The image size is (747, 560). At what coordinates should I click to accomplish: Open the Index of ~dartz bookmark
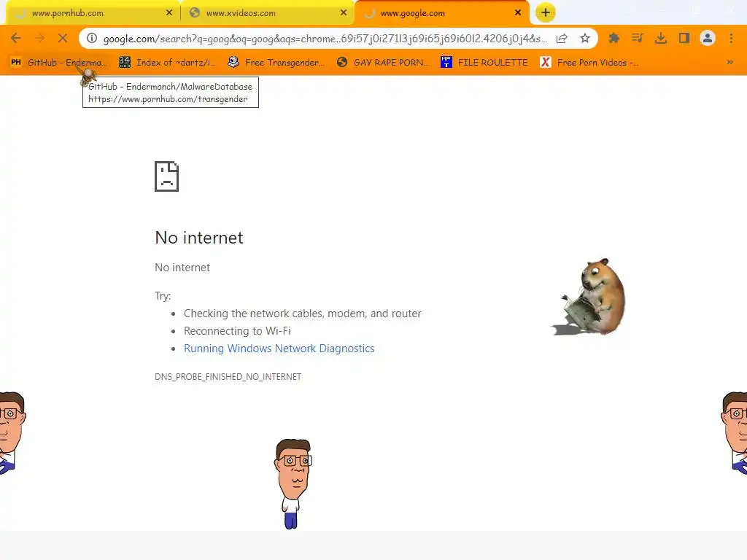click(x=168, y=62)
